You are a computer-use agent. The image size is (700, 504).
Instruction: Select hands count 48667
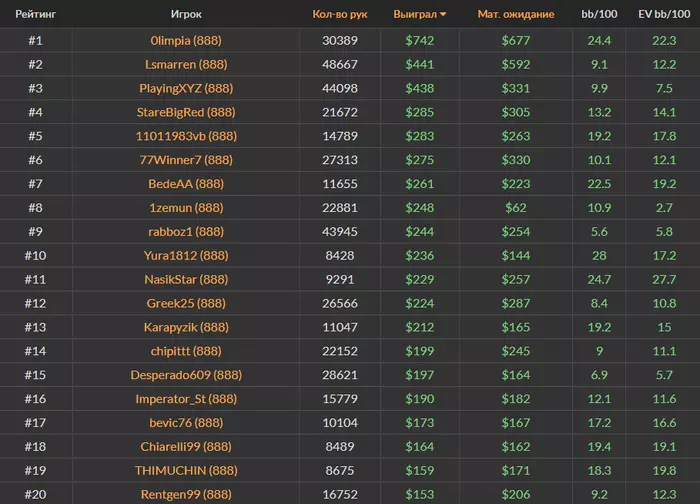(340, 64)
